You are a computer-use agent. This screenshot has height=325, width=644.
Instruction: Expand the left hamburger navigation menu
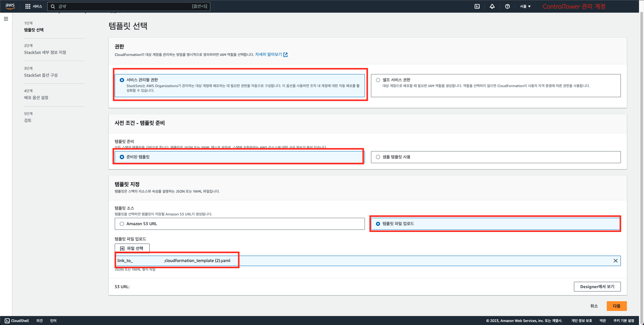(6, 19)
